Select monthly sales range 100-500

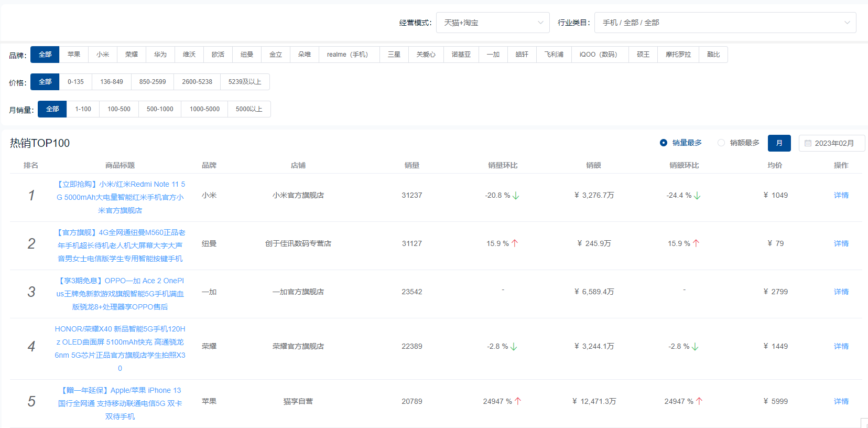tap(119, 109)
